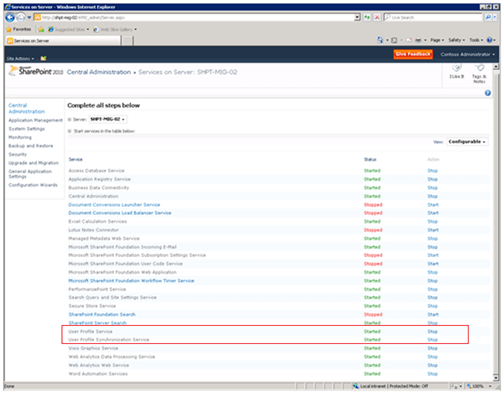Open Document Conversions Launcher Service link

tap(114, 205)
